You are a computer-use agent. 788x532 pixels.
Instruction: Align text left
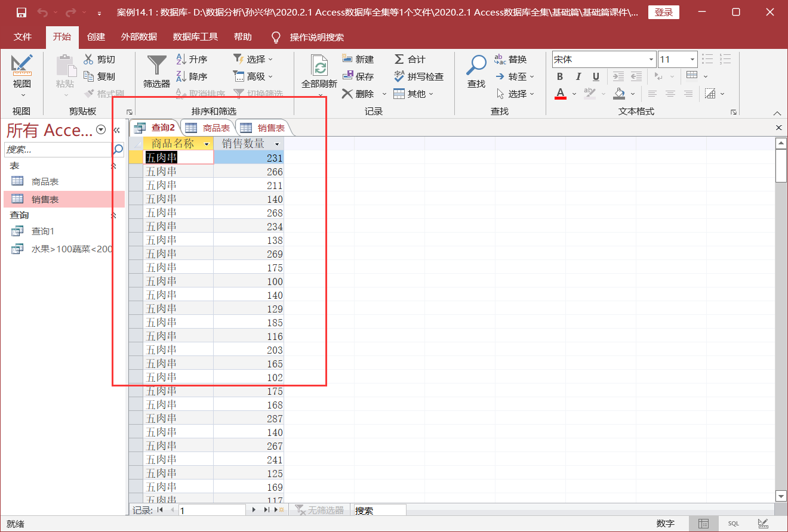coord(652,94)
